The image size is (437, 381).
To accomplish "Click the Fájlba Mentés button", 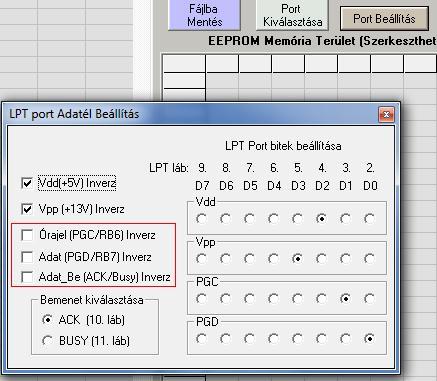I will (204, 15).
